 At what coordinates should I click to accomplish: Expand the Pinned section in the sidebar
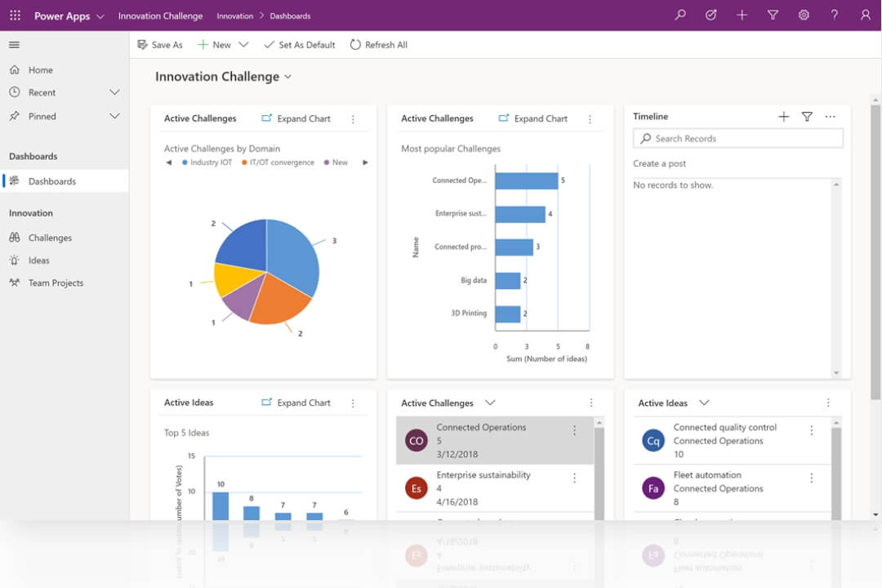(x=114, y=116)
